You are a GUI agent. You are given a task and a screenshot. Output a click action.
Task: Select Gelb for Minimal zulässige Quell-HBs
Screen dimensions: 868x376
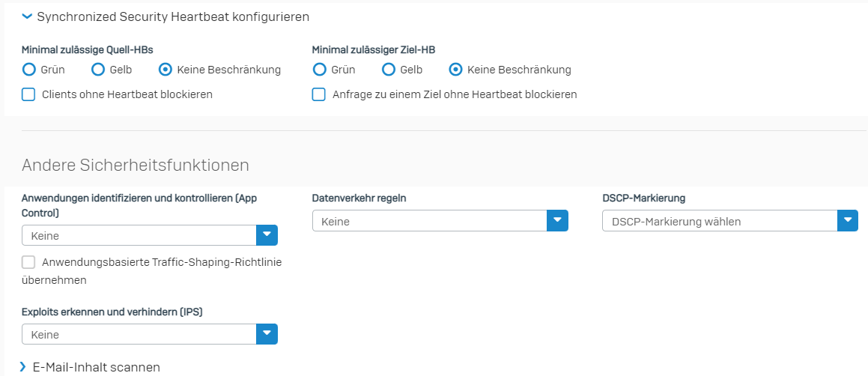pos(98,69)
